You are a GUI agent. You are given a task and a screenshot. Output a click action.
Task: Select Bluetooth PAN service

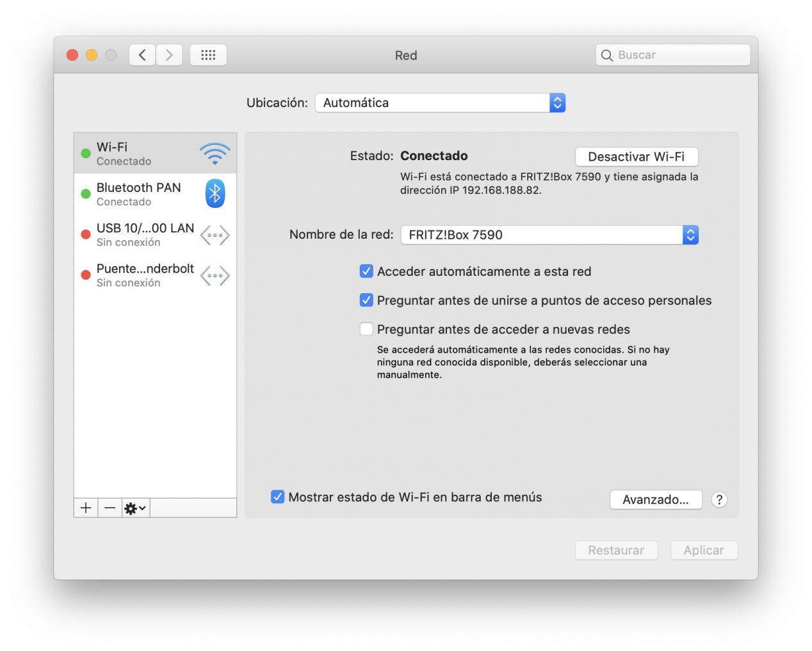[155, 194]
